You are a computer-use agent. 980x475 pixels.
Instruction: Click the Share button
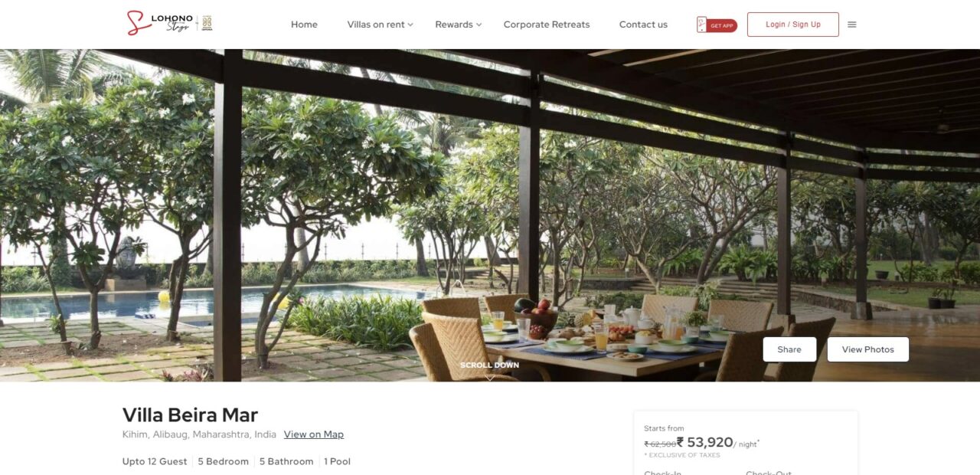click(789, 349)
